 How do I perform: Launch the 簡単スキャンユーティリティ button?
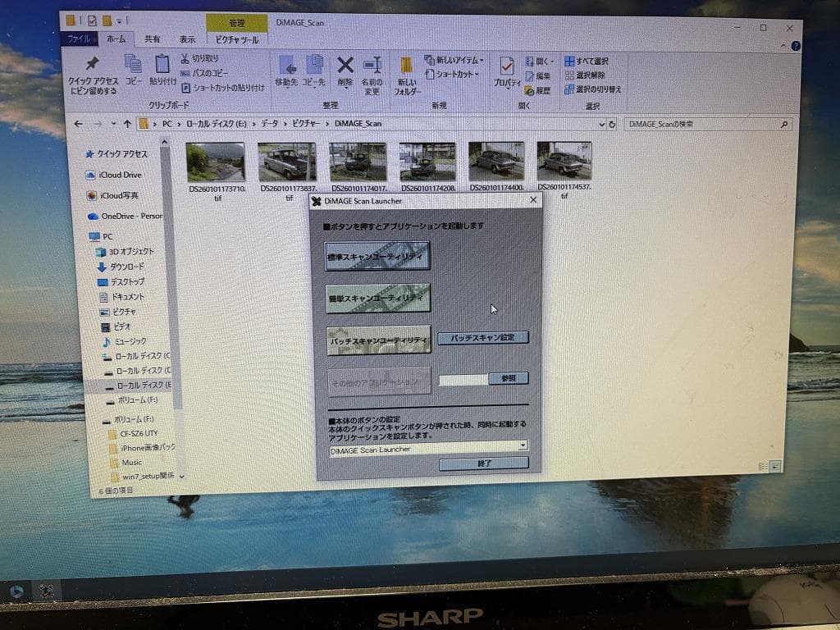[377, 299]
